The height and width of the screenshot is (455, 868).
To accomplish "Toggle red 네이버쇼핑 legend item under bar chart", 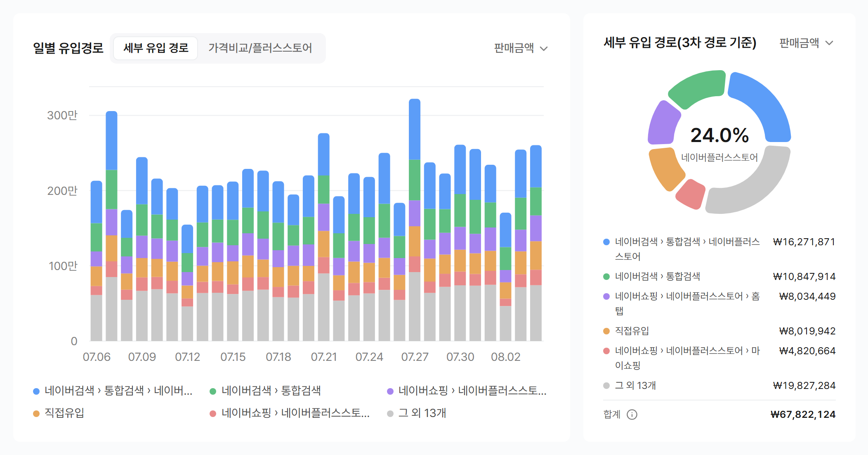I will coord(290,413).
